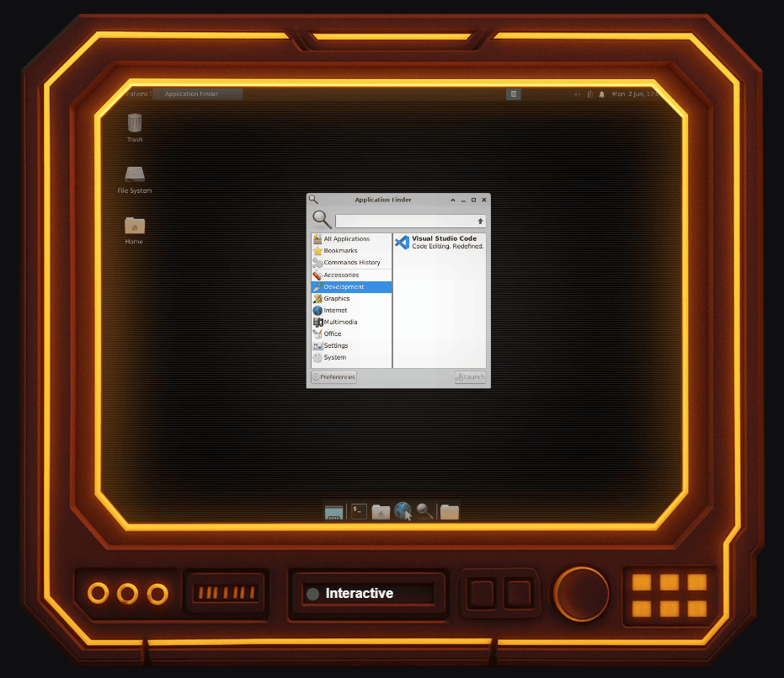Open Application Finder Preferences
This screenshot has height=678, width=784.
click(333, 377)
